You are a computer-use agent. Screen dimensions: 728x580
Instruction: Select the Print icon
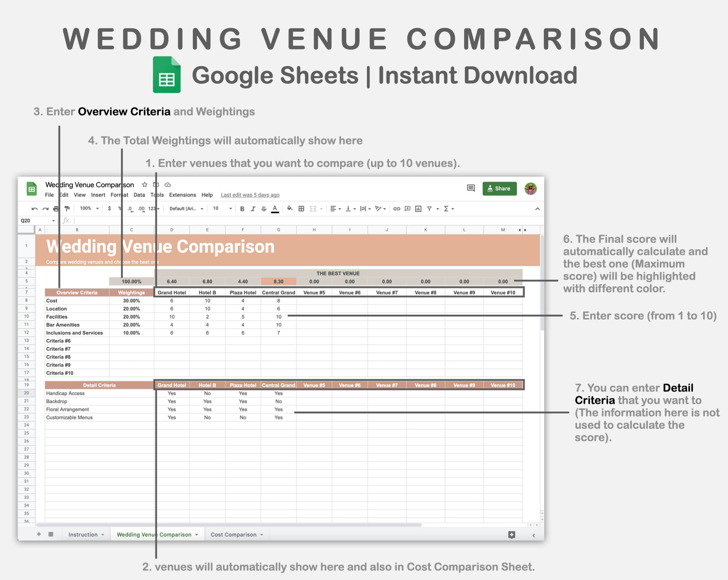pos(55,208)
